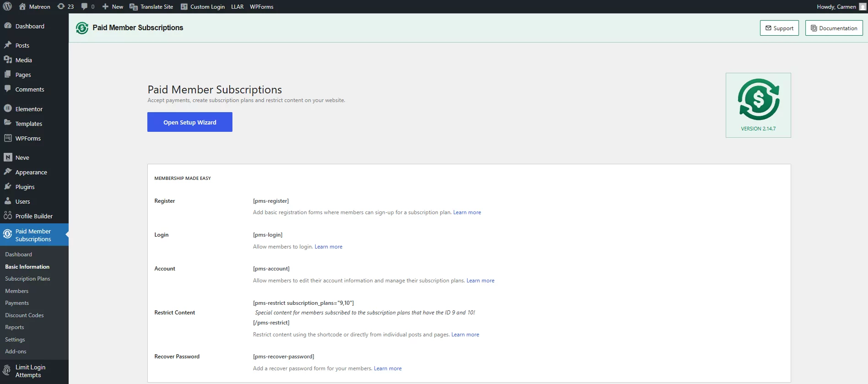Open LLAR in the admin bar

[237, 6]
